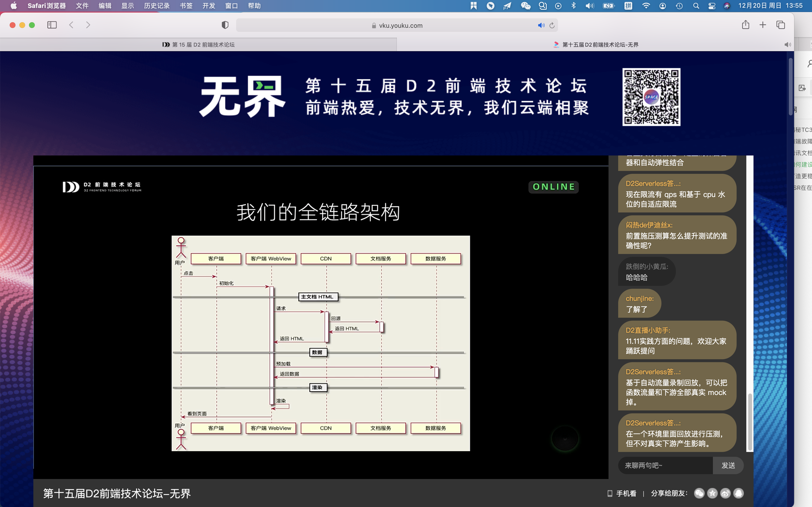Screen dimensions: 812x507
Task: Mute audio from the address bar speaker
Action: pos(541,26)
